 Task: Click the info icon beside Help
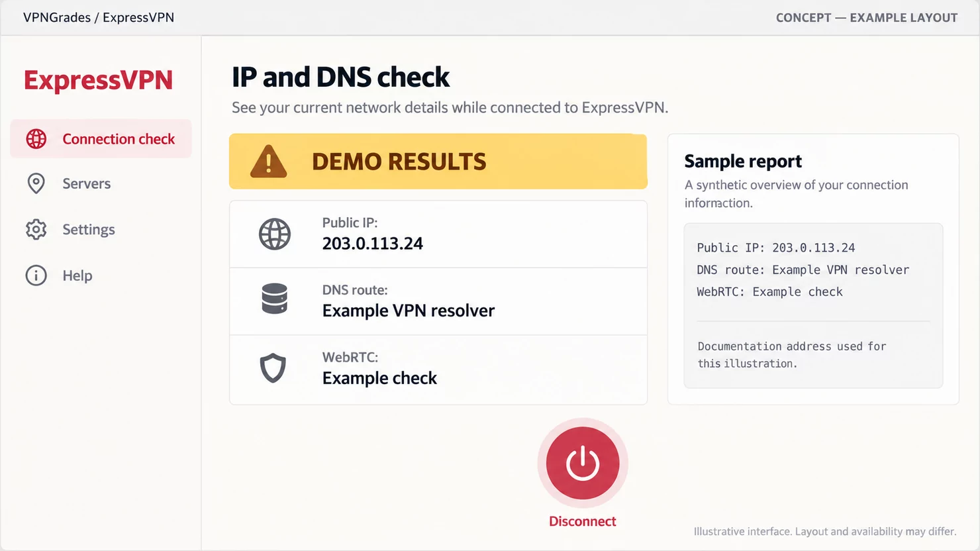(x=36, y=275)
